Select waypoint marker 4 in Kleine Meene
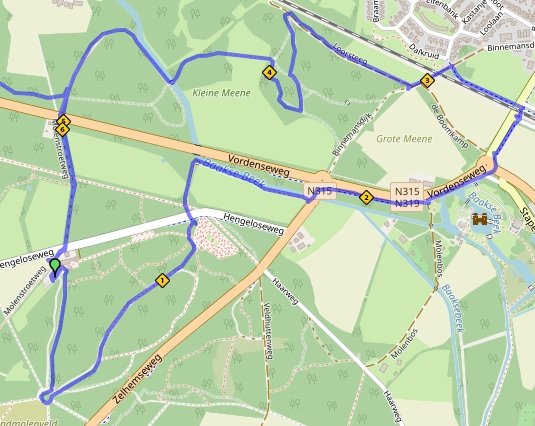535x426 pixels. pos(269,73)
